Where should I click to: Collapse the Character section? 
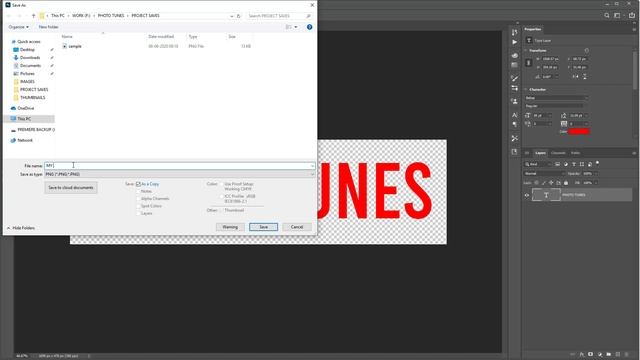pos(526,89)
